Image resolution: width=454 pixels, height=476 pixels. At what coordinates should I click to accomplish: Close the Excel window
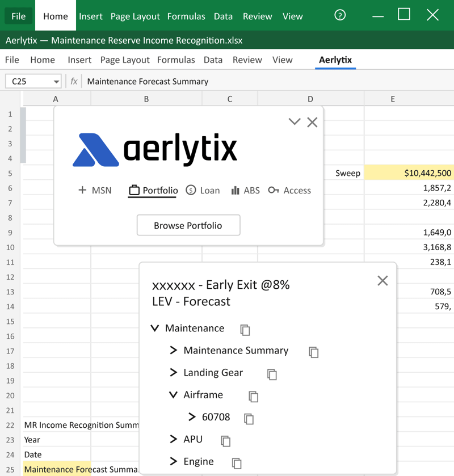coord(432,15)
